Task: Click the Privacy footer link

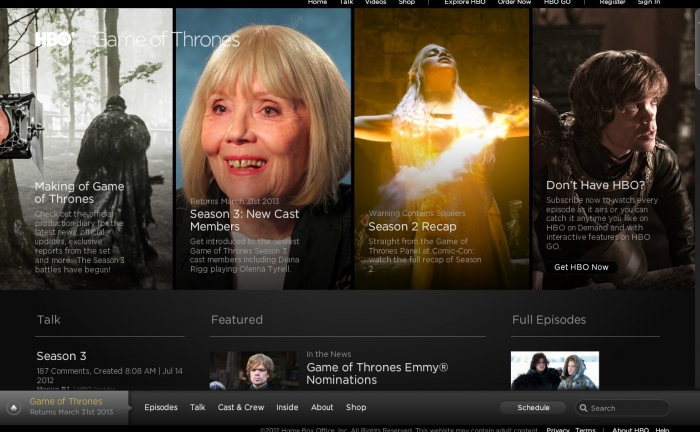Action: (x=558, y=430)
